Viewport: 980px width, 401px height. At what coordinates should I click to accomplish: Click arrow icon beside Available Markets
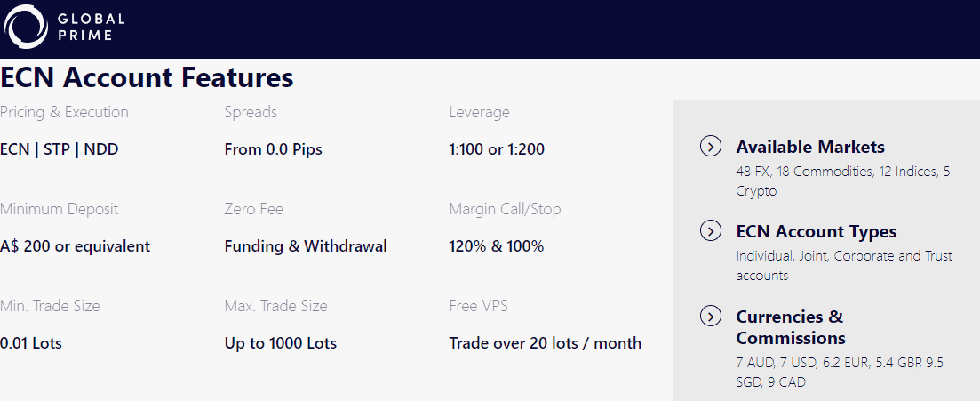pos(711,147)
